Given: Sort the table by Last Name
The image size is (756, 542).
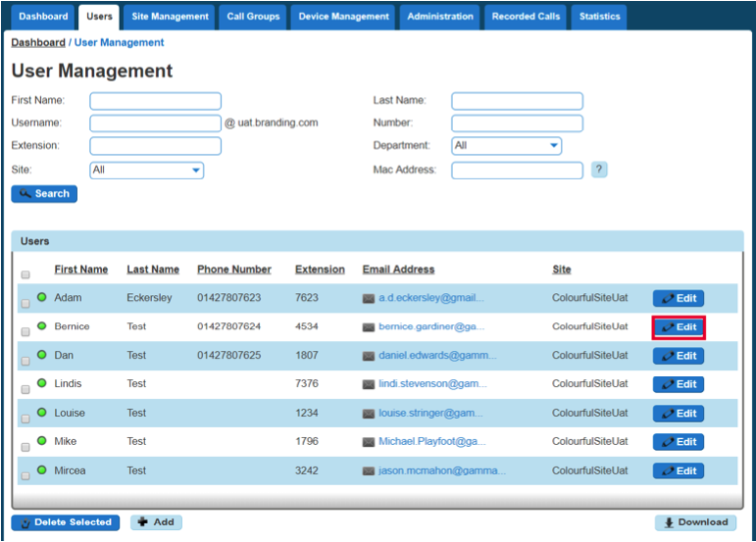Looking at the screenshot, I should click(153, 270).
